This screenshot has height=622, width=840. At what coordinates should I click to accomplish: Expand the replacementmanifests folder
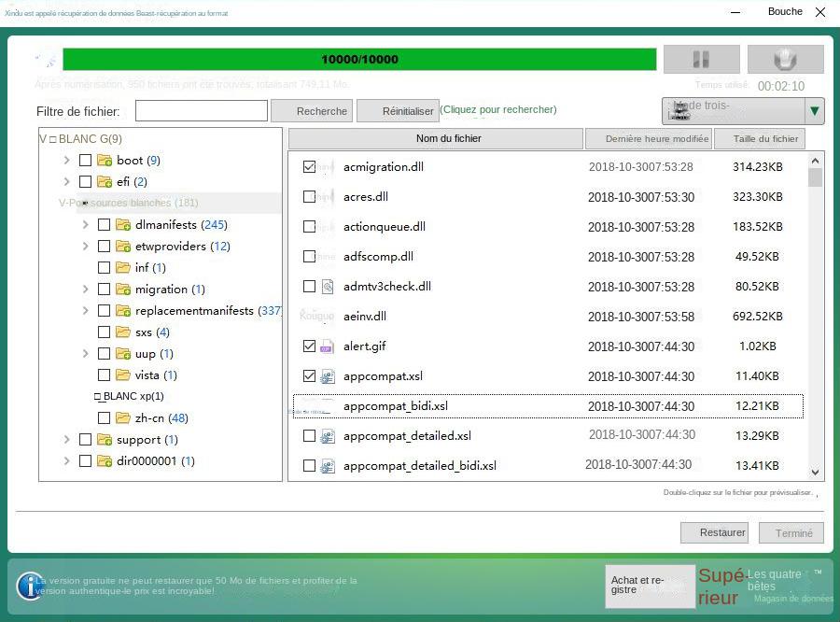85,311
